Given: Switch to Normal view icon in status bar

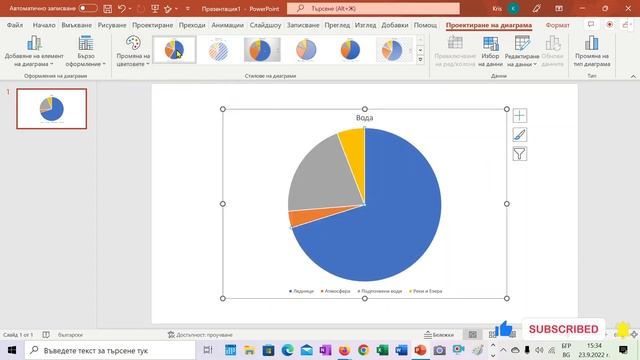Looking at the screenshot, I should [x=473, y=335].
